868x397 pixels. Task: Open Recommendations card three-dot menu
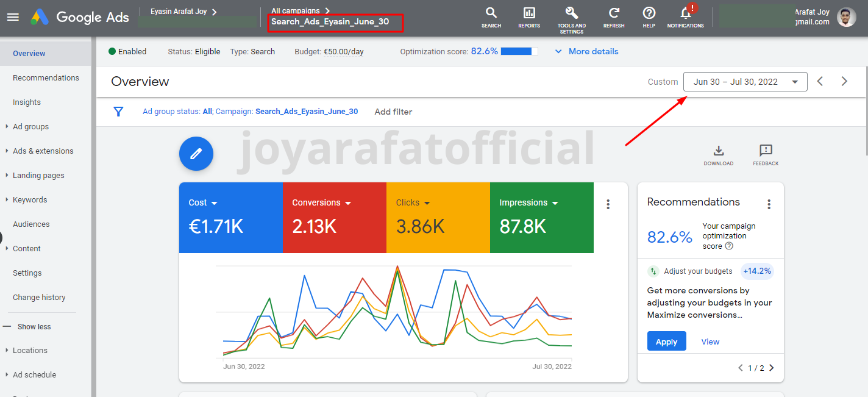point(769,204)
